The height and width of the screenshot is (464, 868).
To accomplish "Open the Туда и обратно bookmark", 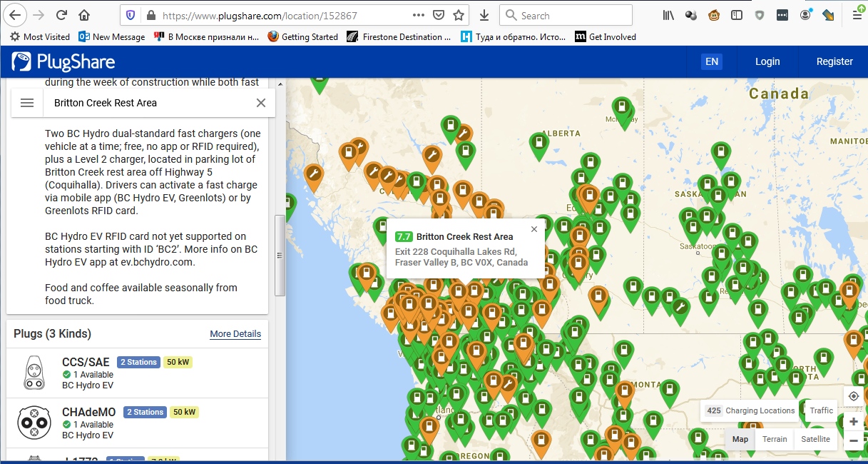I will [x=514, y=36].
